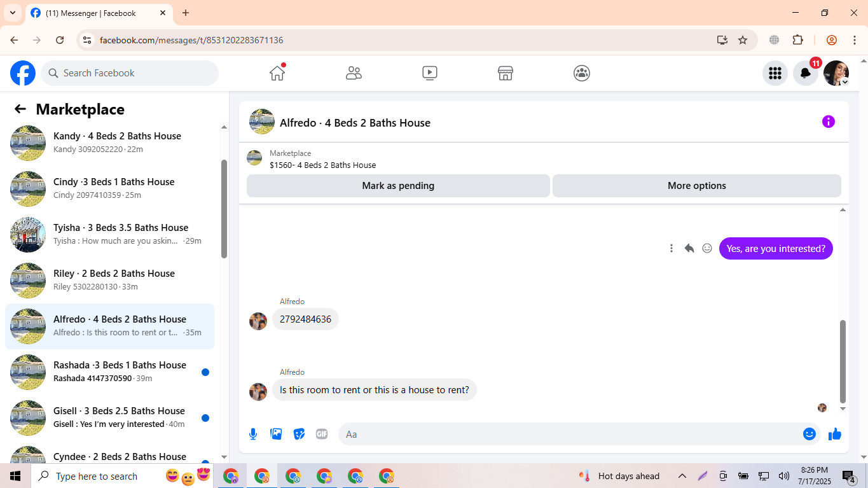Open the Gisell 3 Beds 2.5 Baths conversation
This screenshot has height=488, width=868.
(109, 417)
